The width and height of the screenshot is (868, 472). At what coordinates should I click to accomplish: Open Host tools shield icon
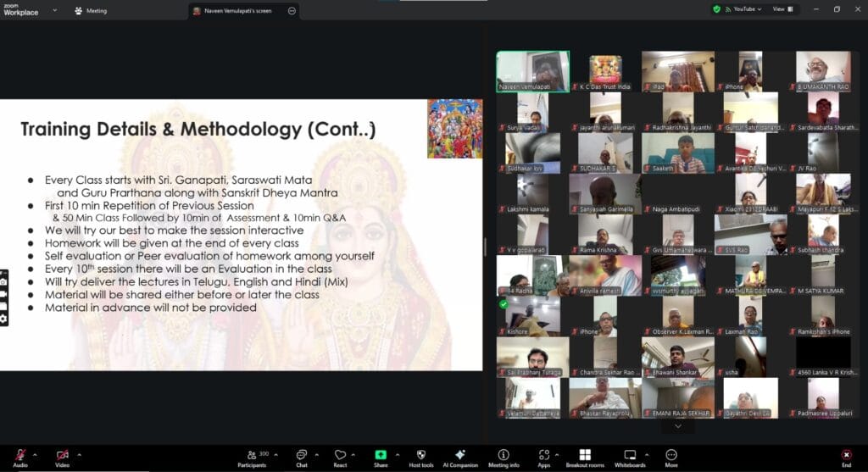[x=420, y=456]
